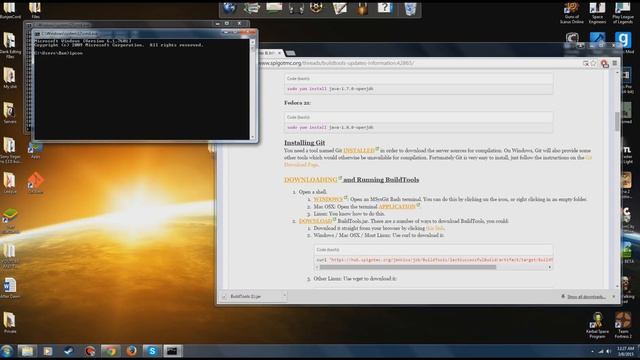Open the Private folder on desktop
The width and height of the screenshot is (640, 360).
pos(9,322)
